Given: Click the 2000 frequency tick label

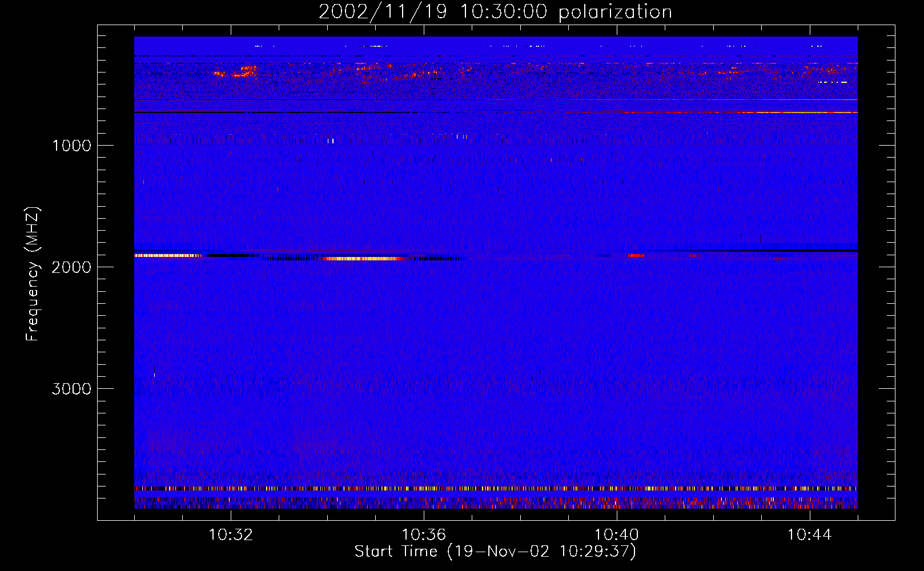Looking at the screenshot, I should (x=71, y=267).
